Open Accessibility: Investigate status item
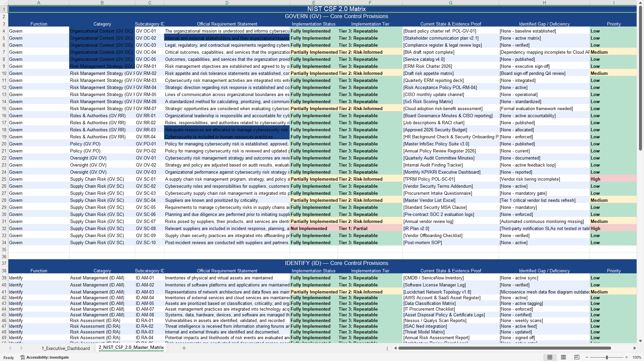 45,357
